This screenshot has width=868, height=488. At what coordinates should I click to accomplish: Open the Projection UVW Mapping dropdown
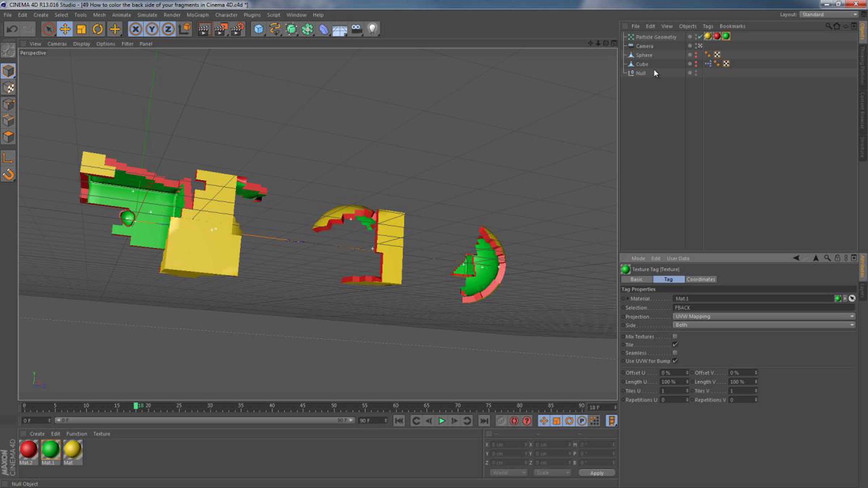tap(763, 316)
